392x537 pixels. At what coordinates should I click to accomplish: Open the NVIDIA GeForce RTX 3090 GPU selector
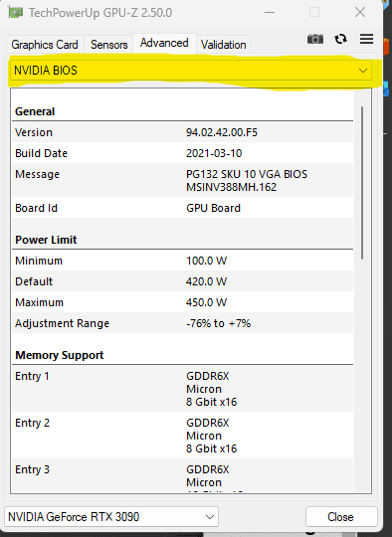click(x=111, y=516)
